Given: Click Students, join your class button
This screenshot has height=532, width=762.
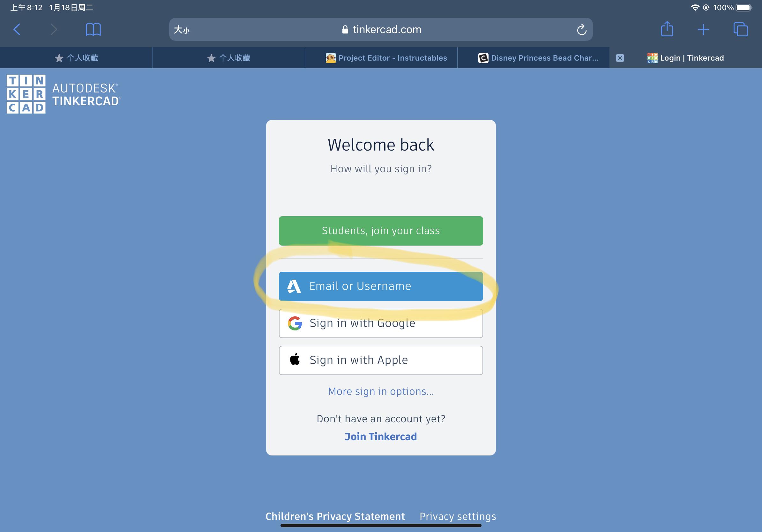Looking at the screenshot, I should [381, 231].
